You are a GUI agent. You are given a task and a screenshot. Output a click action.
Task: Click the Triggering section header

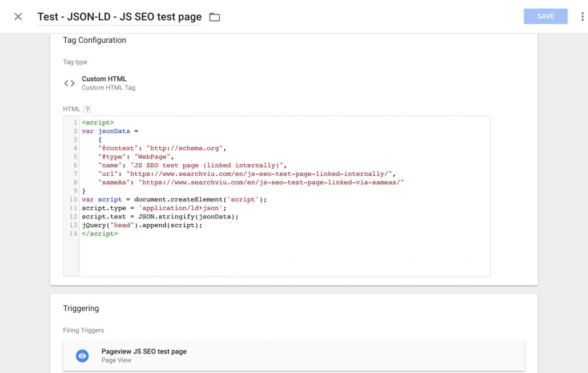(80, 308)
